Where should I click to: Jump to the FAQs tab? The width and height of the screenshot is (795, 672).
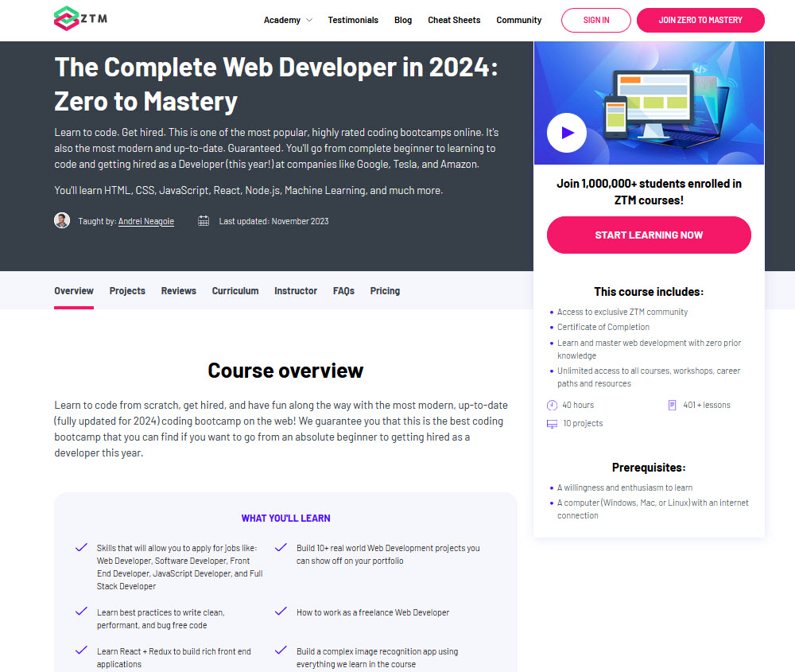(343, 290)
